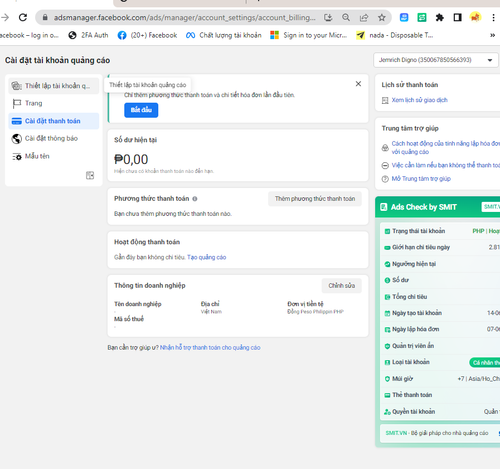Viewport: 500px width, 469px height.
Task: Click the Tổng chi tiêu row
Action: (x=440, y=297)
